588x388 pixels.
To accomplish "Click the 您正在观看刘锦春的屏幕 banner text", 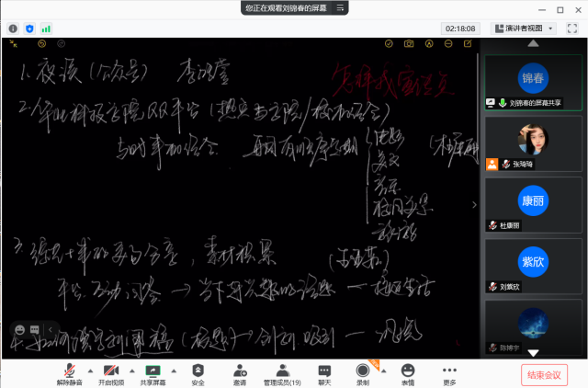I will point(286,8).
